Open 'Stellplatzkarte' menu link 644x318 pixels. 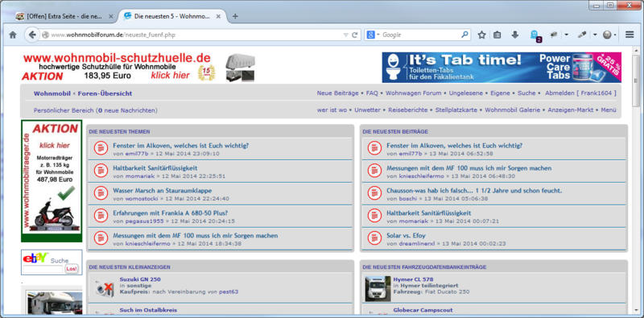pos(456,110)
